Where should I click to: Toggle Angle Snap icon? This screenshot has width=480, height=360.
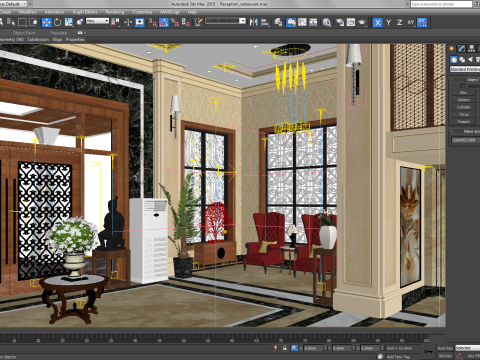pyautogui.click(x=164, y=22)
